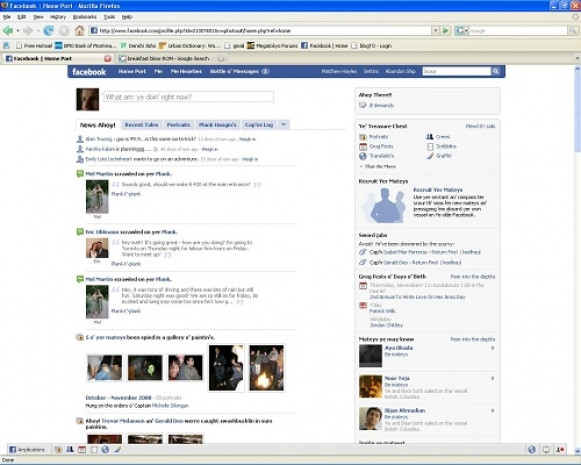Click the Firefox search magnifier button
581x465 pixels.
click(x=573, y=31)
